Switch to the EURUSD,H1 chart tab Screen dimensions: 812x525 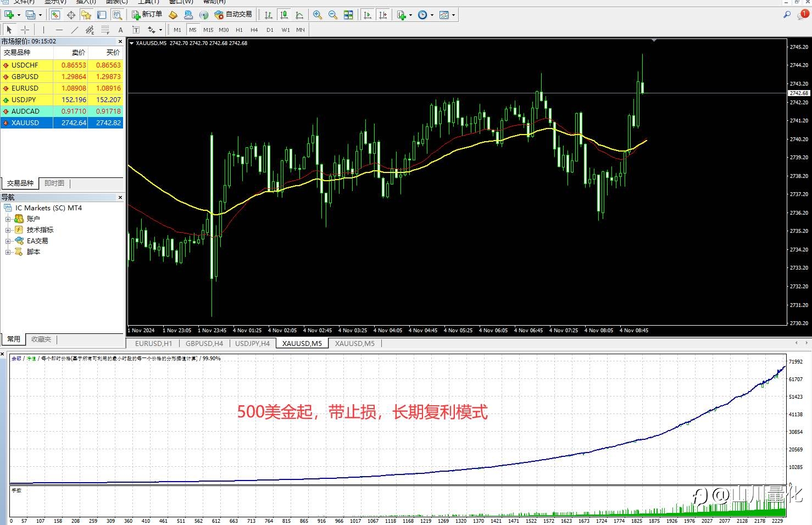[x=154, y=343]
